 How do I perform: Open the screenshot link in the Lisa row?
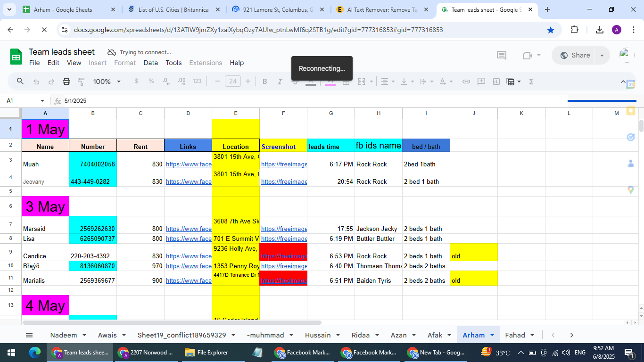coord(284,239)
